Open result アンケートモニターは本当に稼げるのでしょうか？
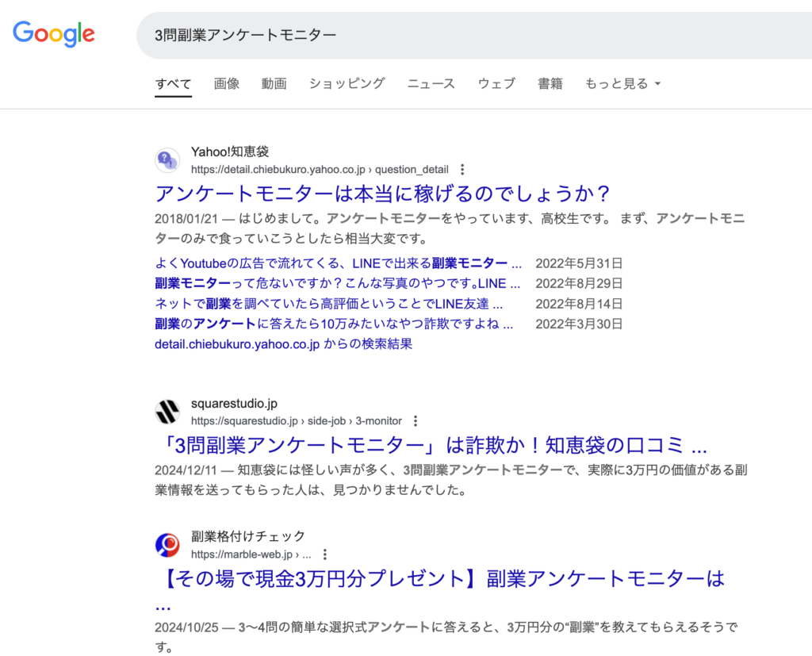This screenshot has width=812, height=656. 383,194
